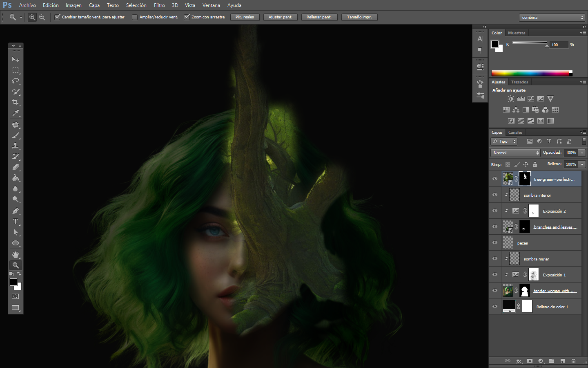588x368 pixels.
Task: Select the Ellipse shape tool
Action: 16,243
